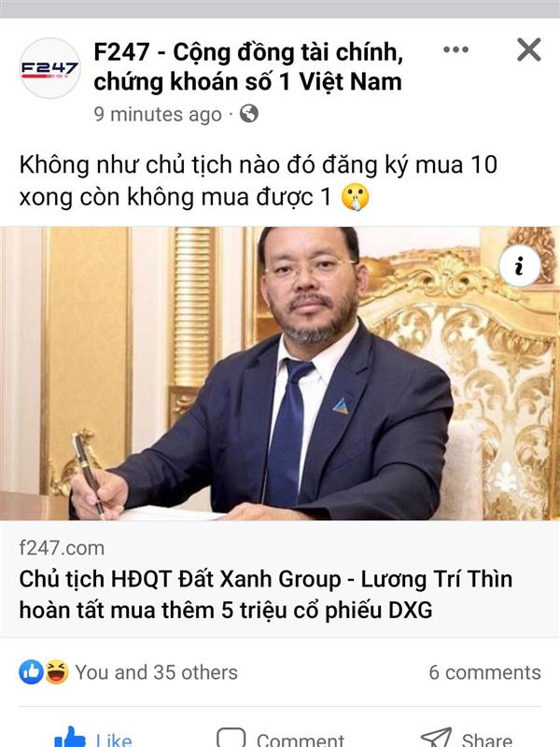Viewport: 560px width, 747px height.
Task: Click the blue thumbs-up reaction icon
Action: 31,672
